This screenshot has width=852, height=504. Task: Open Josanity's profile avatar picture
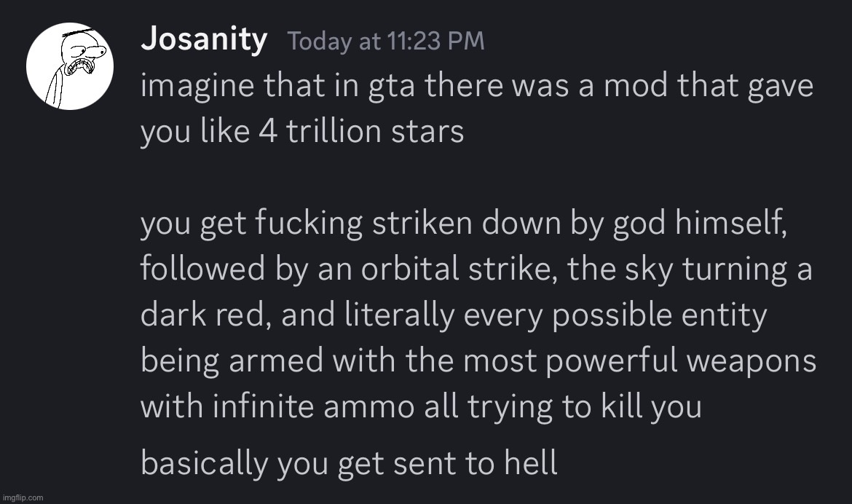[70, 66]
